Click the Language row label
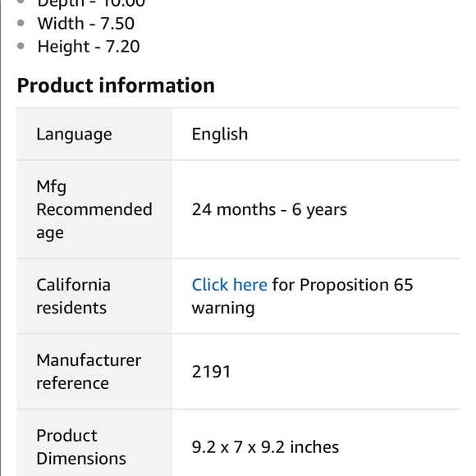This screenshot has width=476, height=476. (x=74, y=134)
